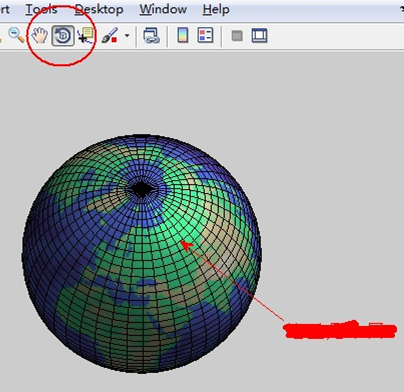The height and width of the screenshot is (392, 404).
Task: Enable the Data Cursor tool
Action: point(85,35)
